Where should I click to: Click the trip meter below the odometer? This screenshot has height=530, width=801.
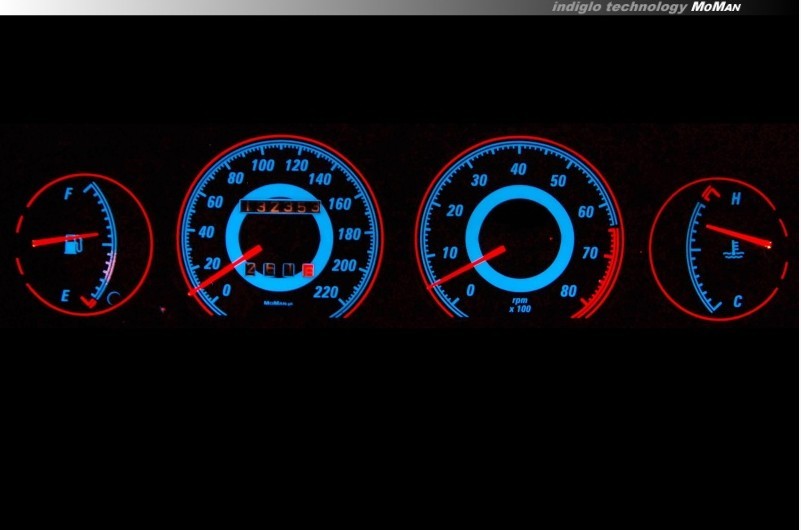280,269
